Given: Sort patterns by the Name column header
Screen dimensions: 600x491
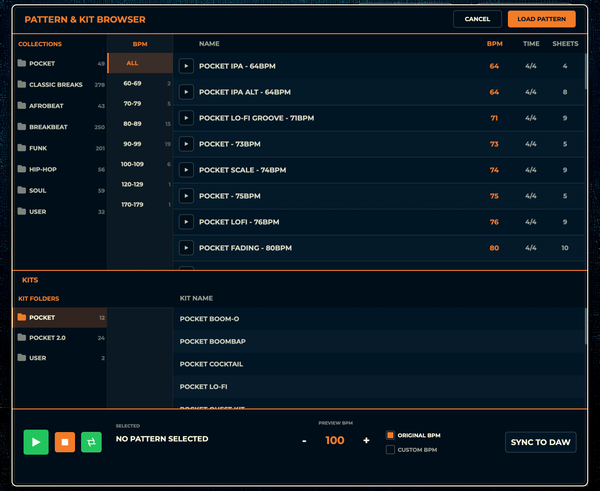Looking at the screenshot, I should coord(209,44).
